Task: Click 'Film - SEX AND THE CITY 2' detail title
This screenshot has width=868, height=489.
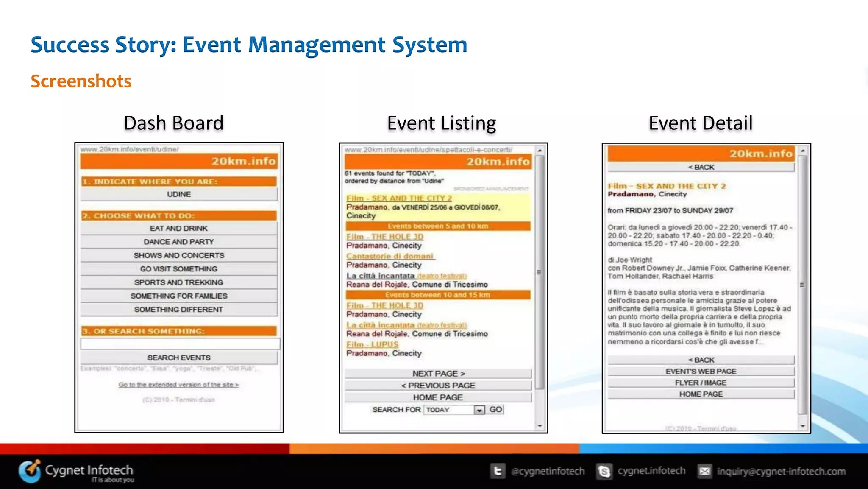Action: 667,186
